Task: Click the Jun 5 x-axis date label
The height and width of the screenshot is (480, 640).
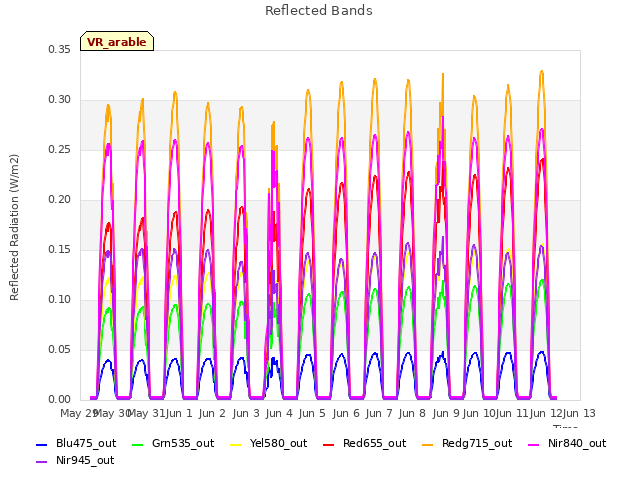Action: click(x=312, y=413)
